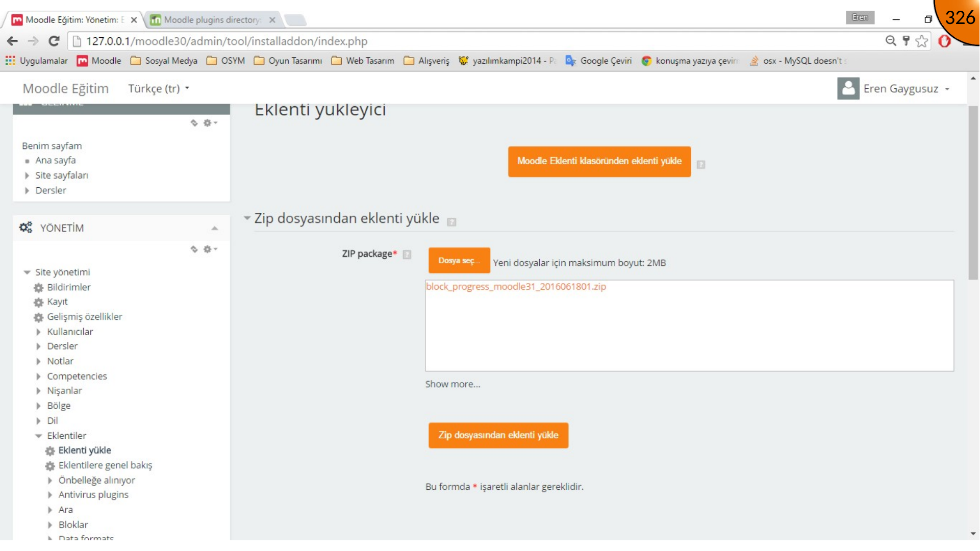Open the navigation block gear actions menu

tap(210, 123)
